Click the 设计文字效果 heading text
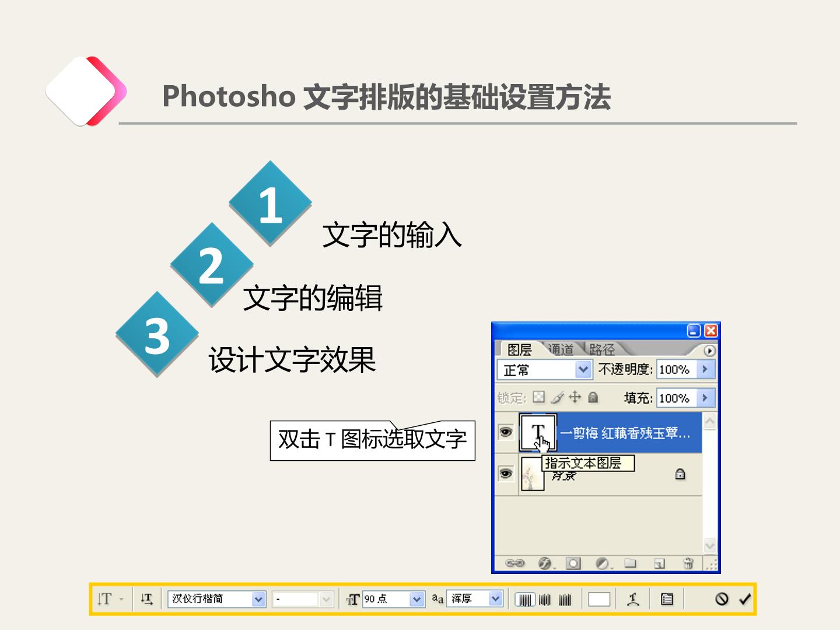 [292, 360]
